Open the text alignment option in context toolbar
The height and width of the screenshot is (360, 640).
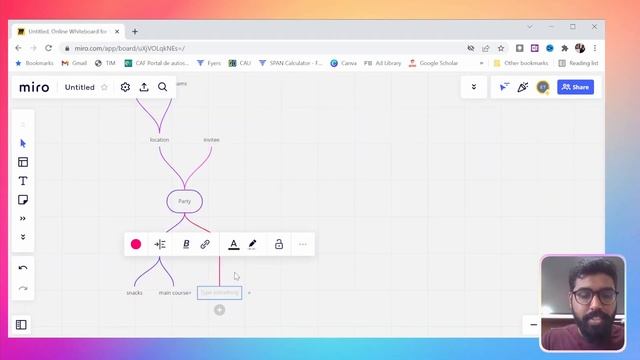[160, 244]
